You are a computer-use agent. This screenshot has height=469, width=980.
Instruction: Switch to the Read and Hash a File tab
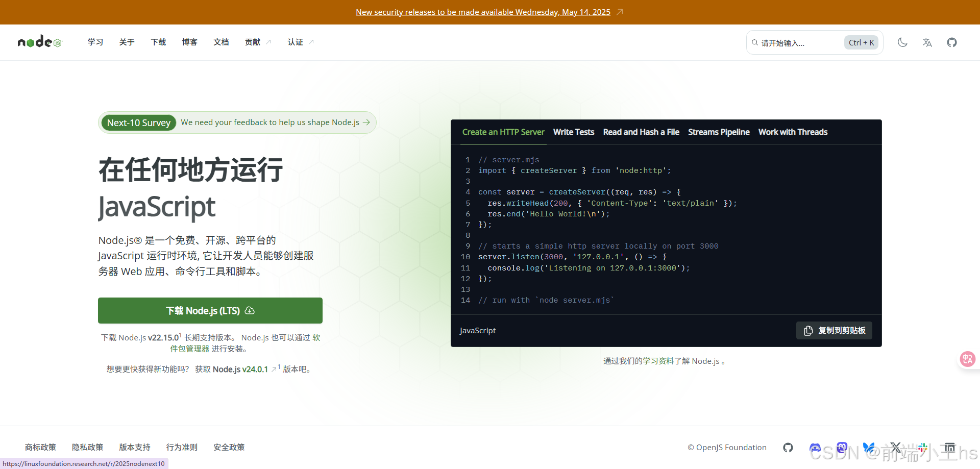pos(641,132)
